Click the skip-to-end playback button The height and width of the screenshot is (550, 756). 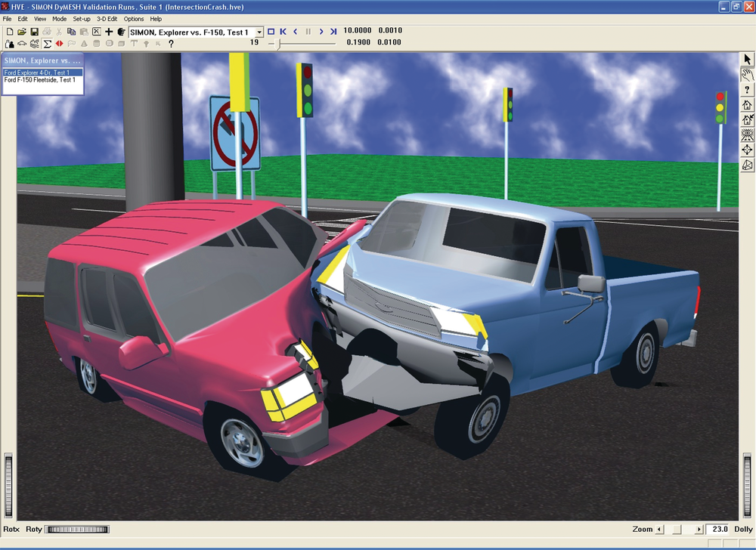pyautogui.click(x=333, y=32)
